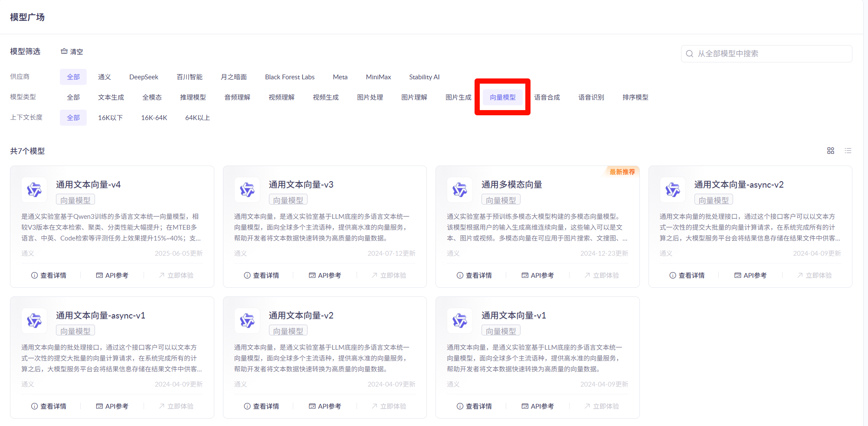Open 查看详情 for 通用文本向量-v1
868x426 pixels.
point(474,406)
